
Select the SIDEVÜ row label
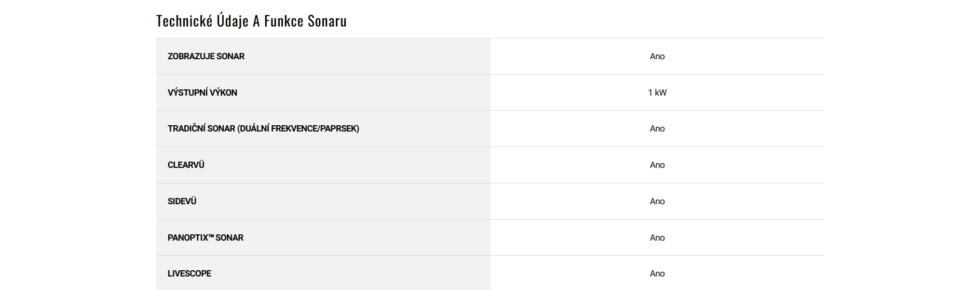182,201
